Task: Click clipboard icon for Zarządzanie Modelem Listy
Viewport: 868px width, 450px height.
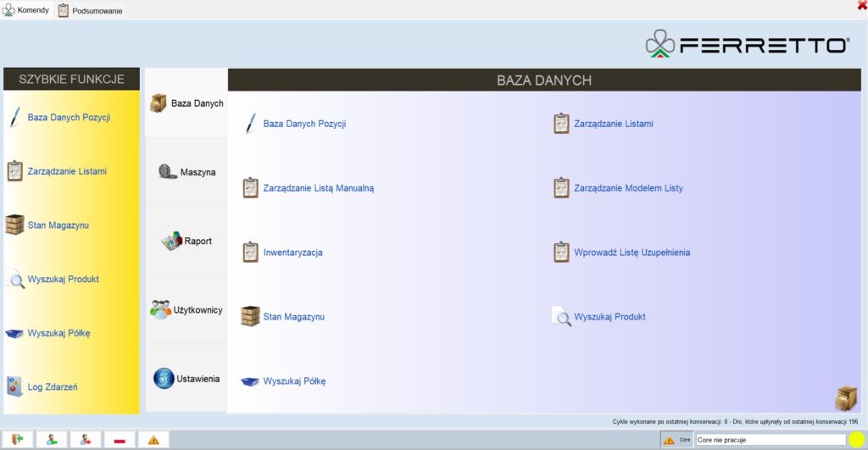Action: [x=561, y=187]
